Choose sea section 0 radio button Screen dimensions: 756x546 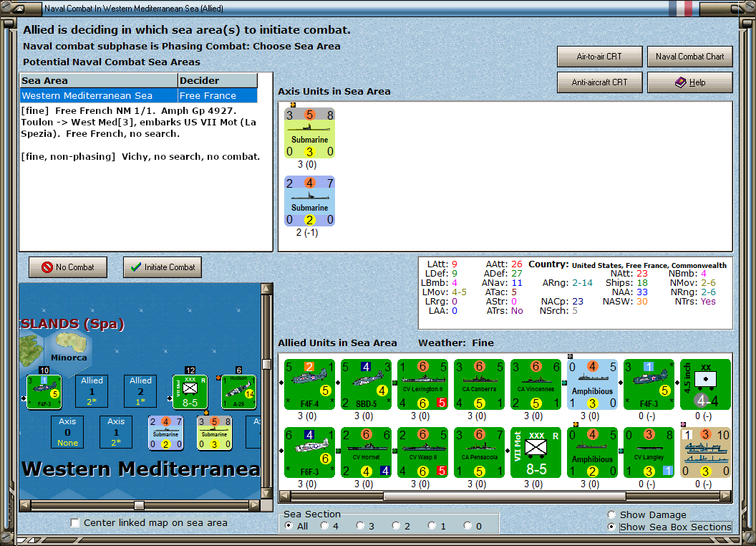pos(467,526)
